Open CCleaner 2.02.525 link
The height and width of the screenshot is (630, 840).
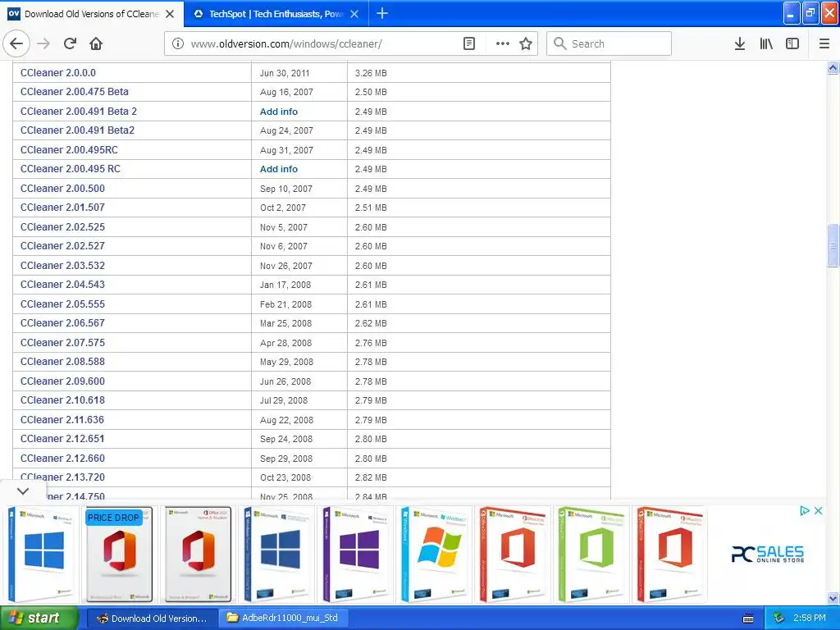[x=62, y=226]
